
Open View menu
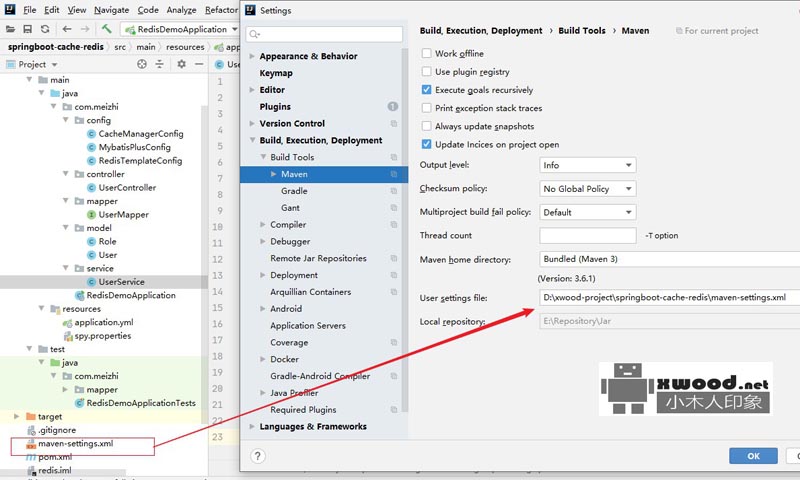click(x=77, y=10)
